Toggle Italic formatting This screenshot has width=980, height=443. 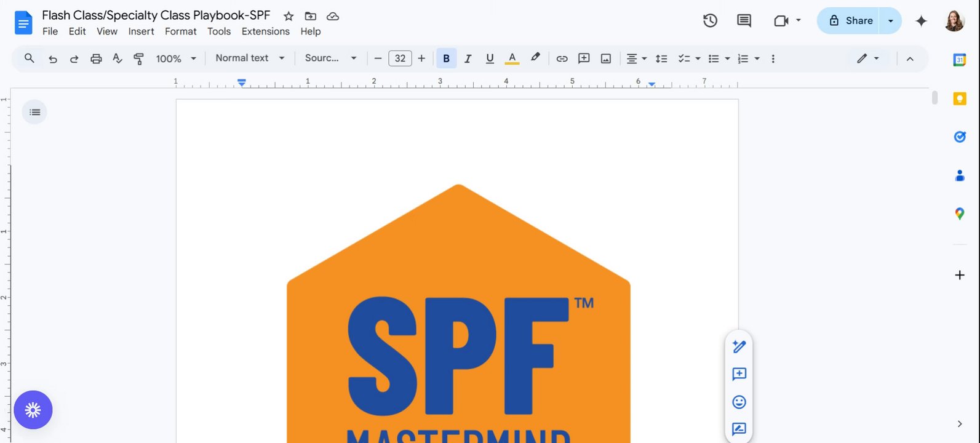468,58
